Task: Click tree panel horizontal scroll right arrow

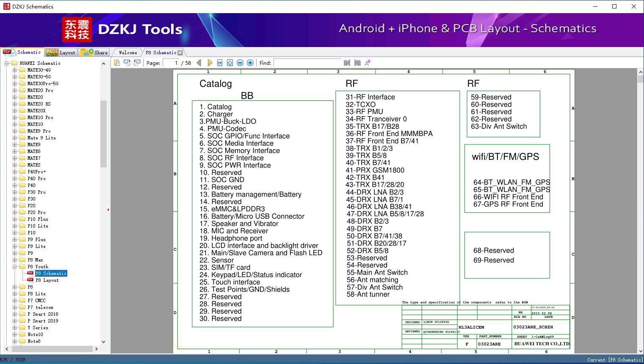Action: [96, 349]
